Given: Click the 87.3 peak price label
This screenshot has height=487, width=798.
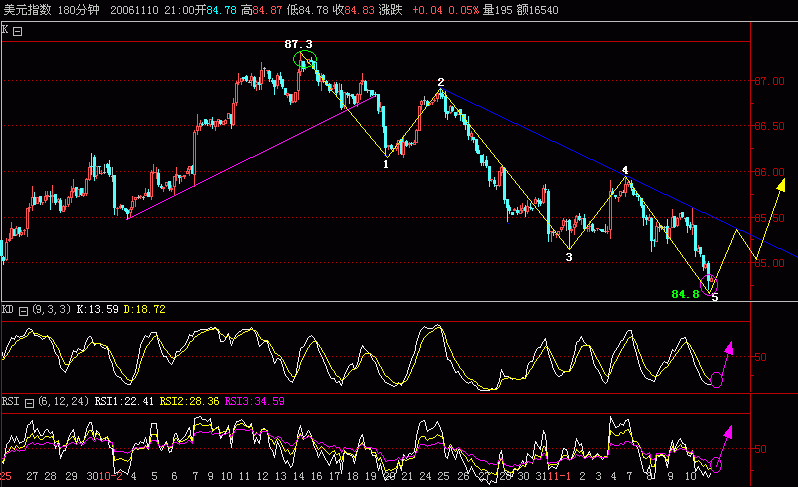Looking at the screenshot, I should 298,45.
